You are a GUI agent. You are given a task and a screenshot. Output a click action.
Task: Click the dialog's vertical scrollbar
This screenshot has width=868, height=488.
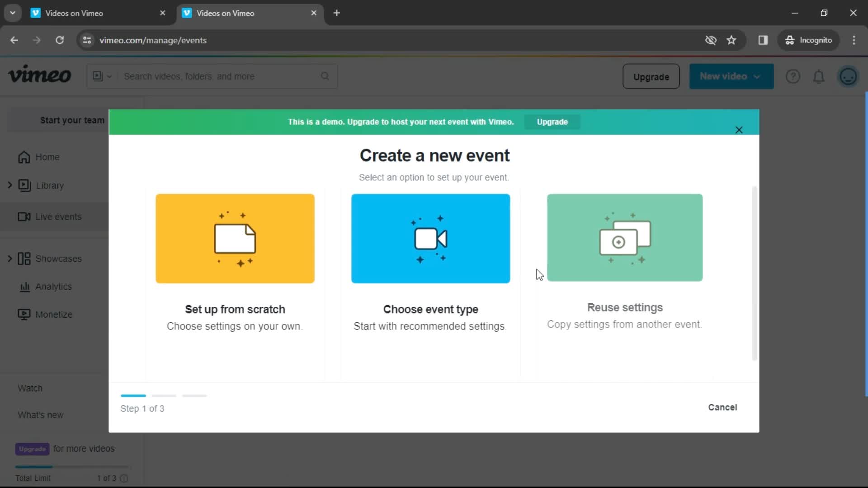coord(755,273)
